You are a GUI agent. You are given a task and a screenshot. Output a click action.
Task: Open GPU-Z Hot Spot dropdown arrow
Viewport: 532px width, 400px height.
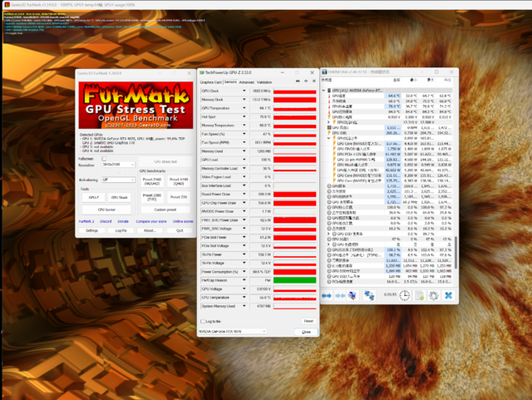pyautogui.click(x=244, y=116)
